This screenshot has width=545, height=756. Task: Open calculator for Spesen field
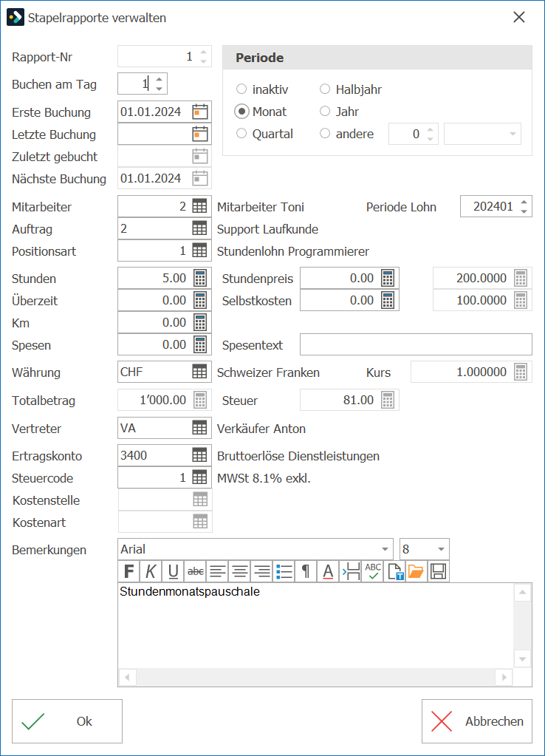tap(200, 344)
